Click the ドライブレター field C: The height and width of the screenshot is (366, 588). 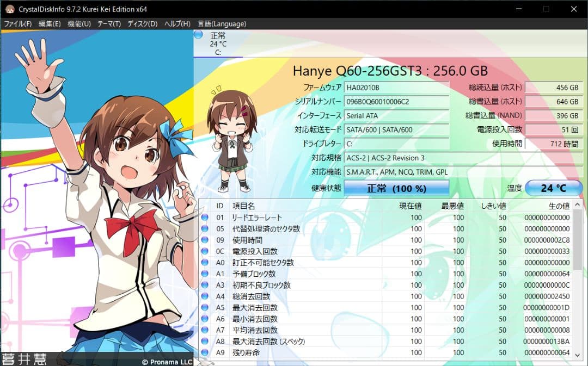click(x=396, y=144)
